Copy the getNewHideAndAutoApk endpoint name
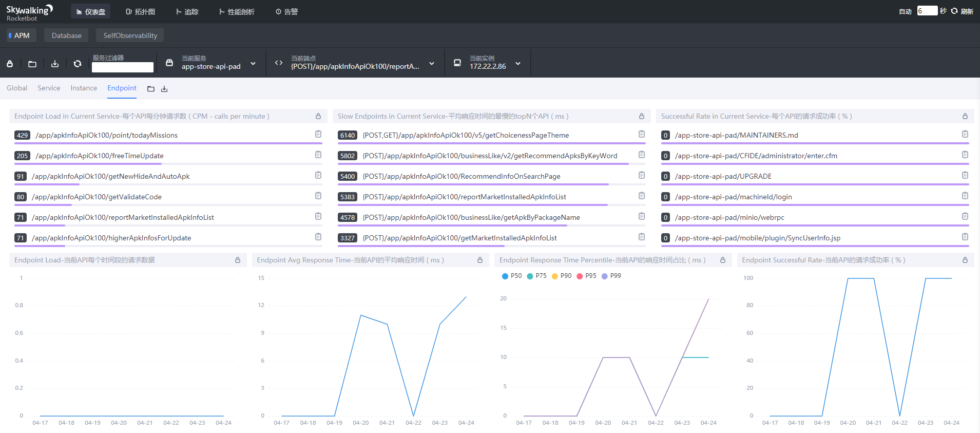This screenshot has width=980, height=433. [x=318, y=175]
